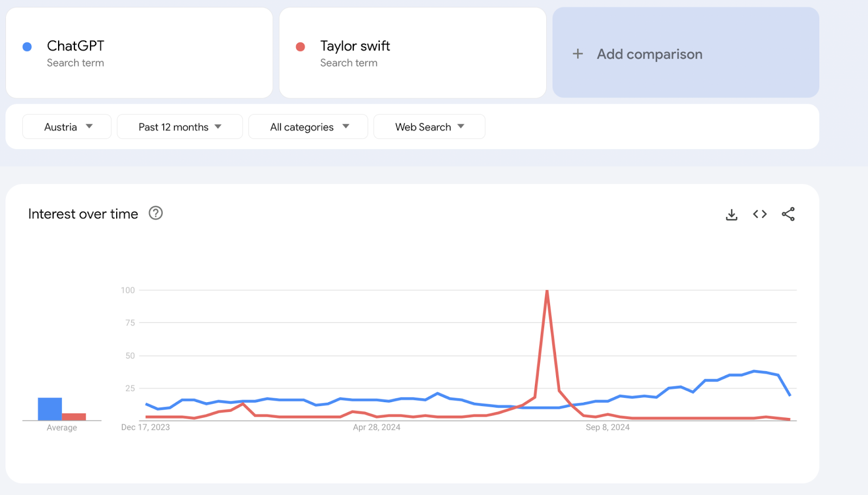Open the Austria region dropdown
This screenshot has height=495, width=868.
(x=67, y=126)
